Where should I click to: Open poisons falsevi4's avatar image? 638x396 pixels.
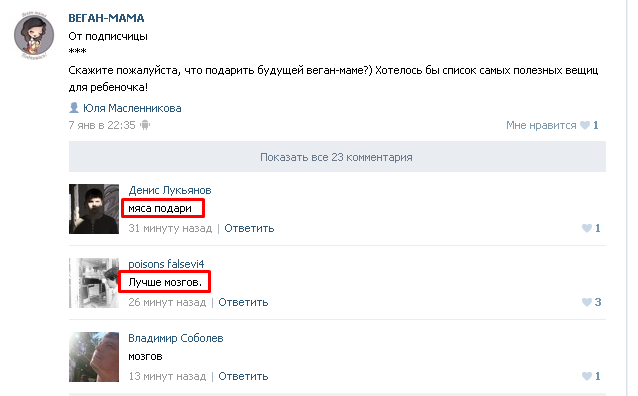(94, 283)
